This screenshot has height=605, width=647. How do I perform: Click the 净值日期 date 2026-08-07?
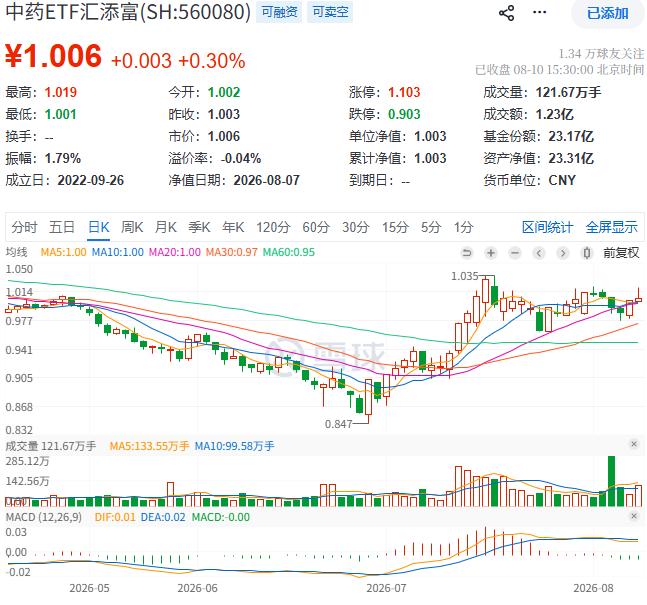(267, 180)
